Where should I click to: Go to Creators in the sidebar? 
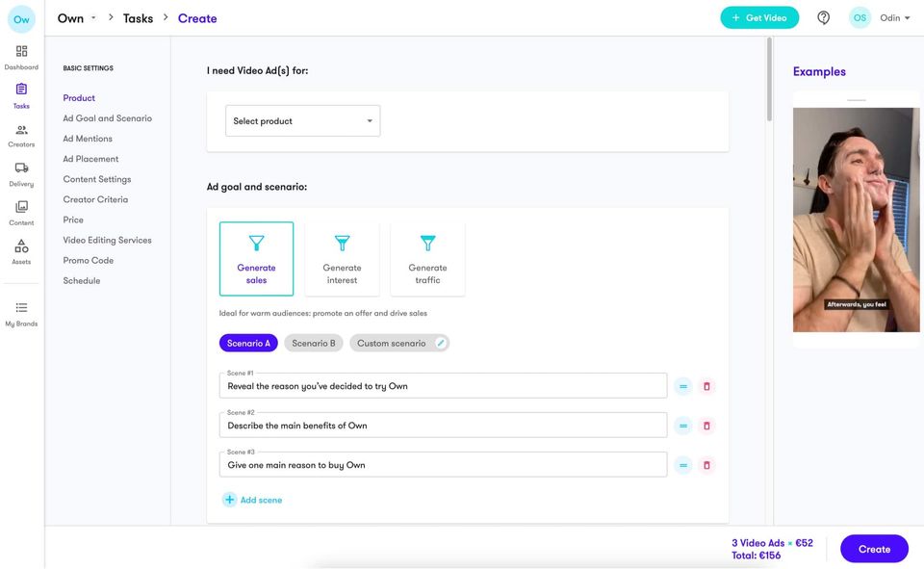click(21, 136)
